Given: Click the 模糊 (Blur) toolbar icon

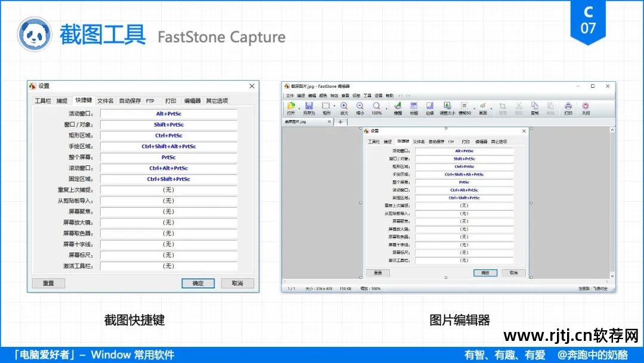Looking at the screenshot, I should [464, 106].
